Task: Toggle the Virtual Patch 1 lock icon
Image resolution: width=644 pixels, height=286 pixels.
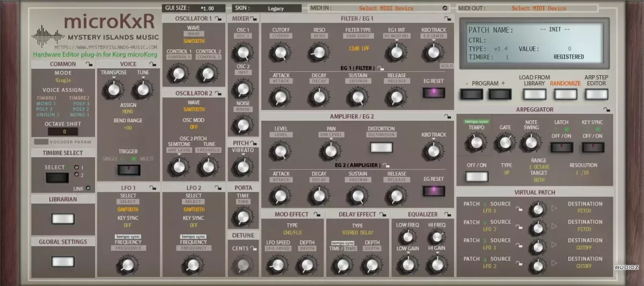Action: pyautogui.click(x=519, y=210)
